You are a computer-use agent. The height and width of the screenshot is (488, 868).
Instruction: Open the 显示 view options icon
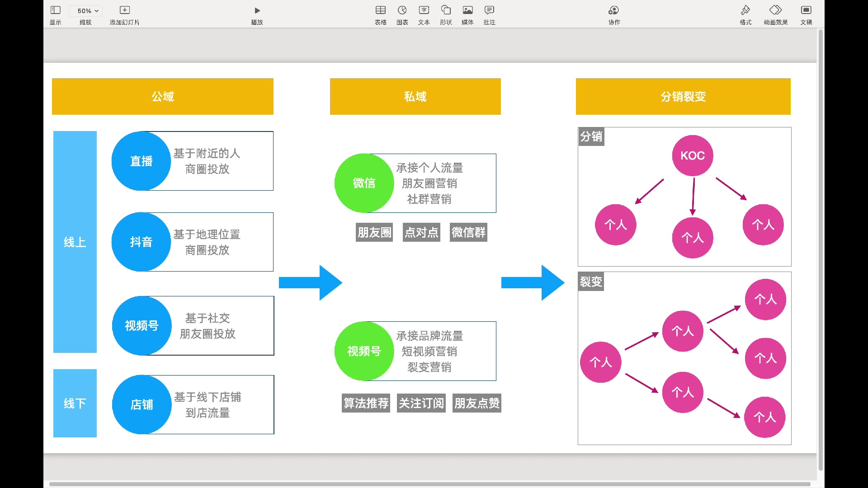click(55, 10)
